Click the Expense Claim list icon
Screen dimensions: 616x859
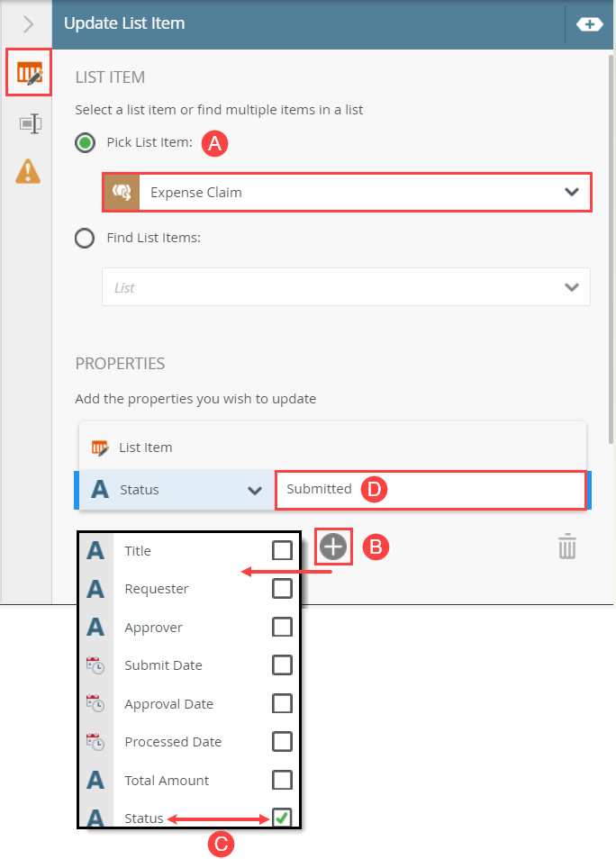pos(121,192)
